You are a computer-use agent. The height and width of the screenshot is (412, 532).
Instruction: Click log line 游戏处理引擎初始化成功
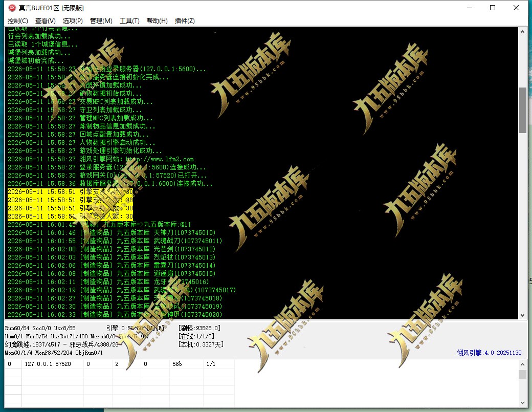pos(85,150)
